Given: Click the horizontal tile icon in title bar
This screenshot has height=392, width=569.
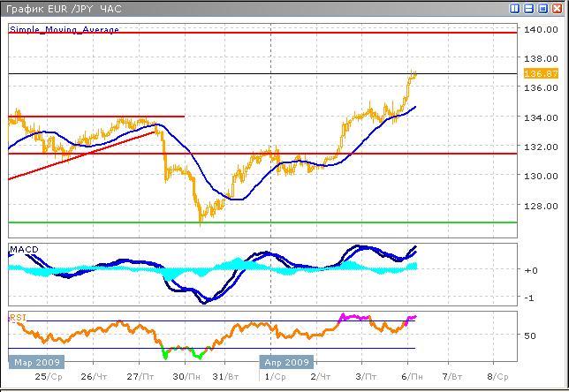Looking at the screenshot, I should 530,8.
